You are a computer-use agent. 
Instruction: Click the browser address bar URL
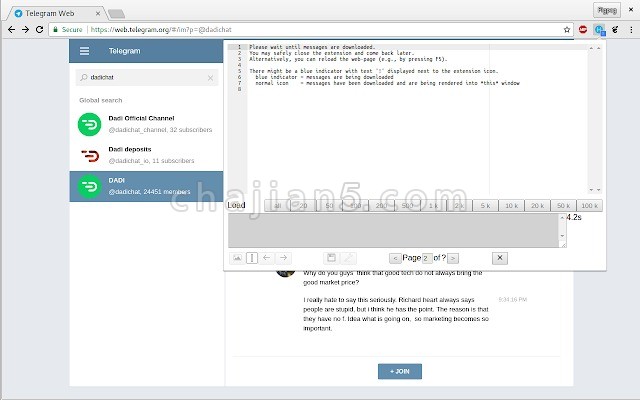click(161, 29)
